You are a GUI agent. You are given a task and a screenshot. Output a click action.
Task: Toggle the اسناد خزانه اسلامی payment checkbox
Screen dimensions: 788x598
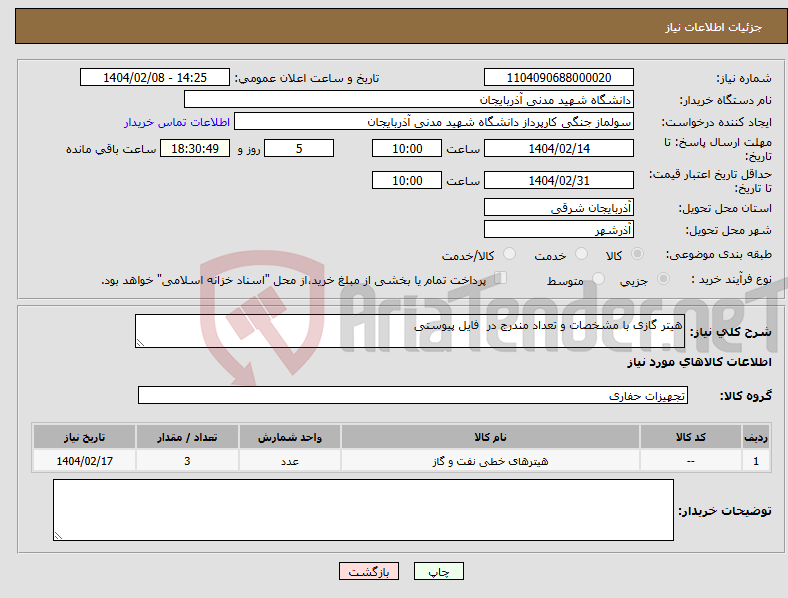501,278
